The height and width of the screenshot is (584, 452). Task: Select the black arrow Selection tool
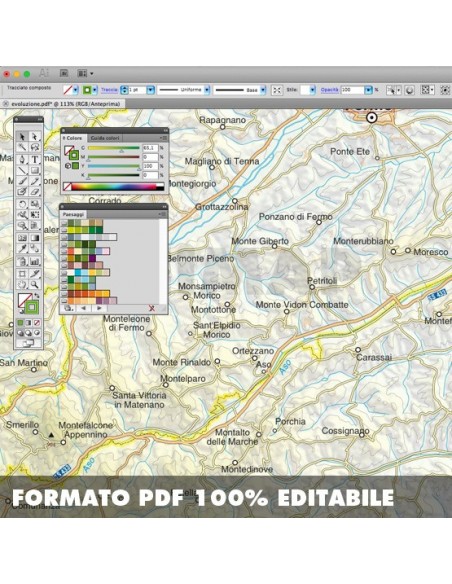point(22,136)
